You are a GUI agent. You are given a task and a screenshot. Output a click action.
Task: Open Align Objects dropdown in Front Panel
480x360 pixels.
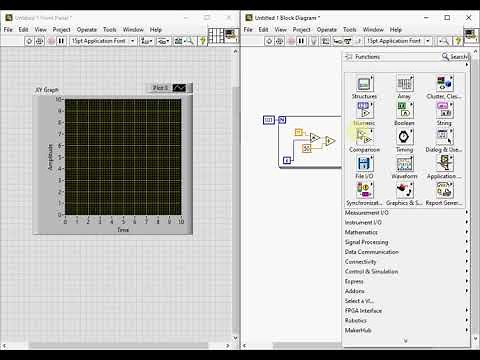(x=147, y=41)
